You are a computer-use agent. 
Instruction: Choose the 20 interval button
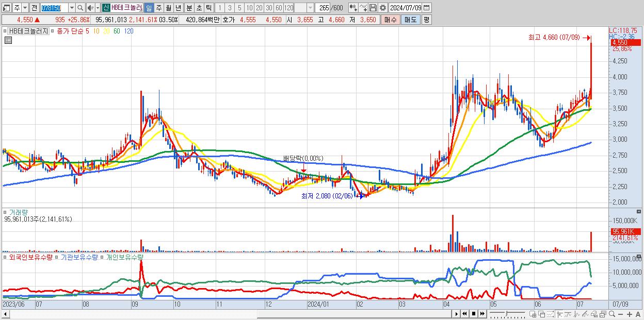point(259,8)
